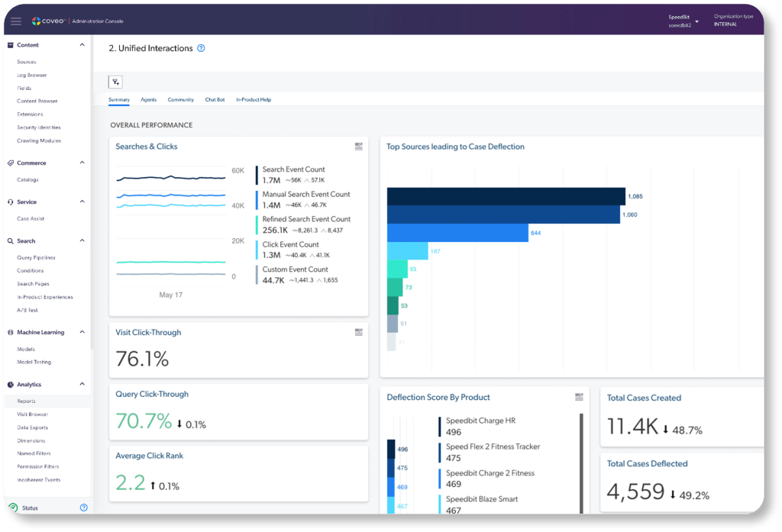Image resolution: width=782 pixels, height=532 pixels.
Task: Click the export icon on Searches & Clicks card
Action: (x=358, y=147)
